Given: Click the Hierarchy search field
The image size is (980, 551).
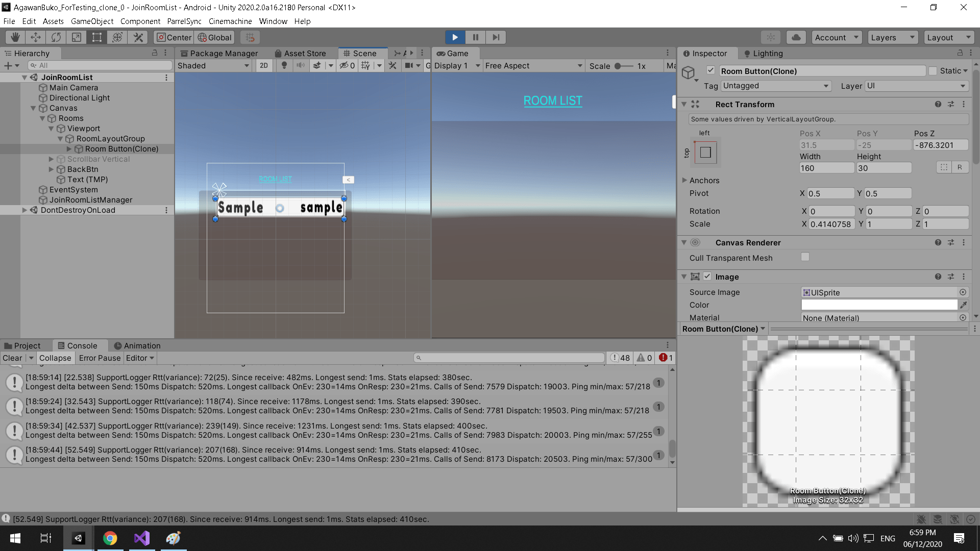Looking at the screenshot, I should (x=100, y=65).
